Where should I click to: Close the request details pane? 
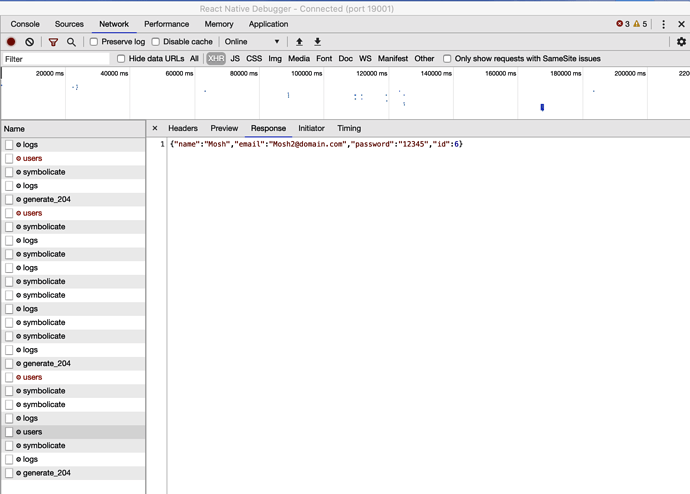coord(155,128)
